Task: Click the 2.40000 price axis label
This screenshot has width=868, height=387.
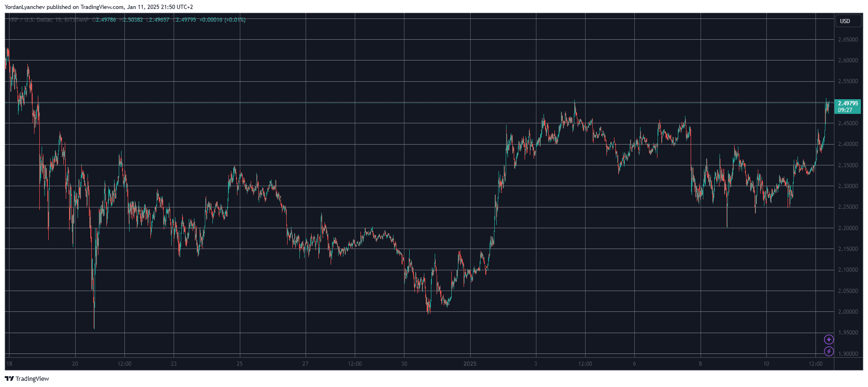Action: click(x=848, y=144)
